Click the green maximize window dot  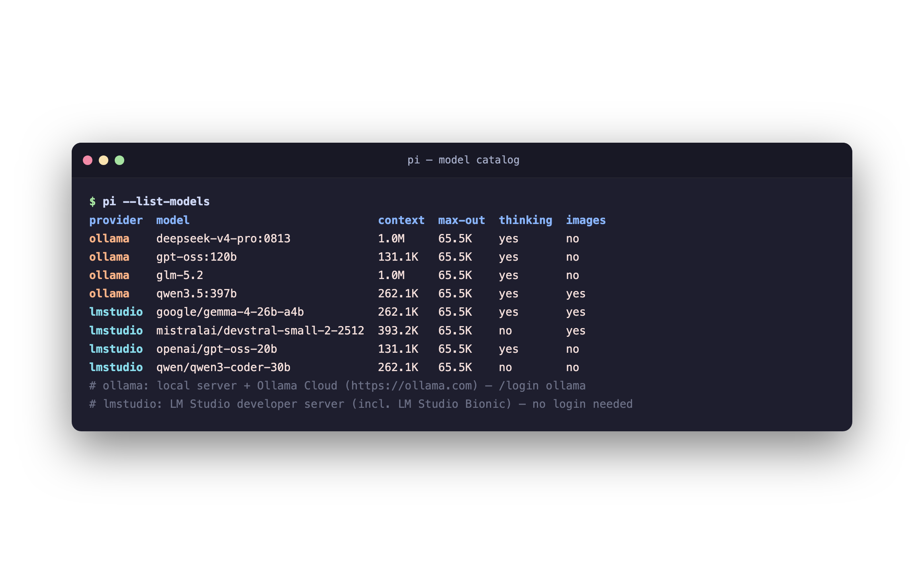(119, 160)
